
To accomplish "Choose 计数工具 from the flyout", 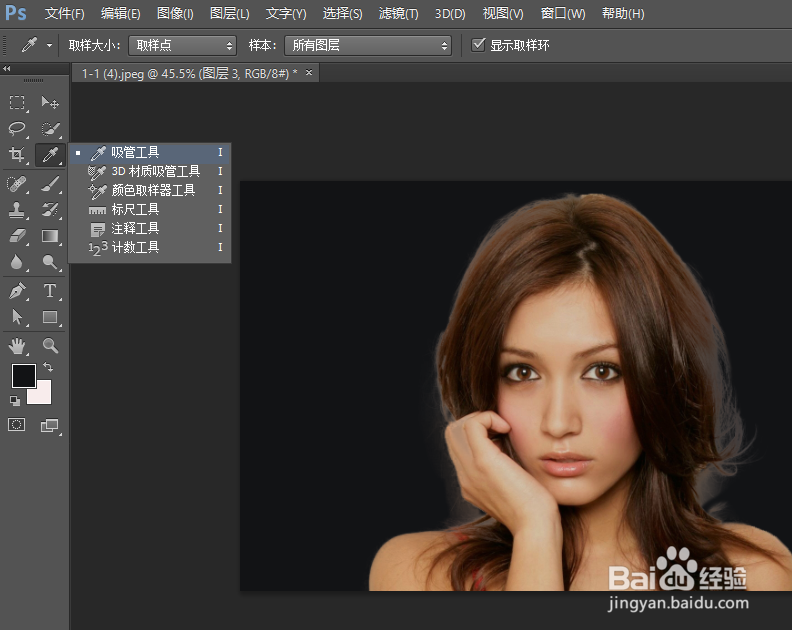I will [x=150, y=247].
